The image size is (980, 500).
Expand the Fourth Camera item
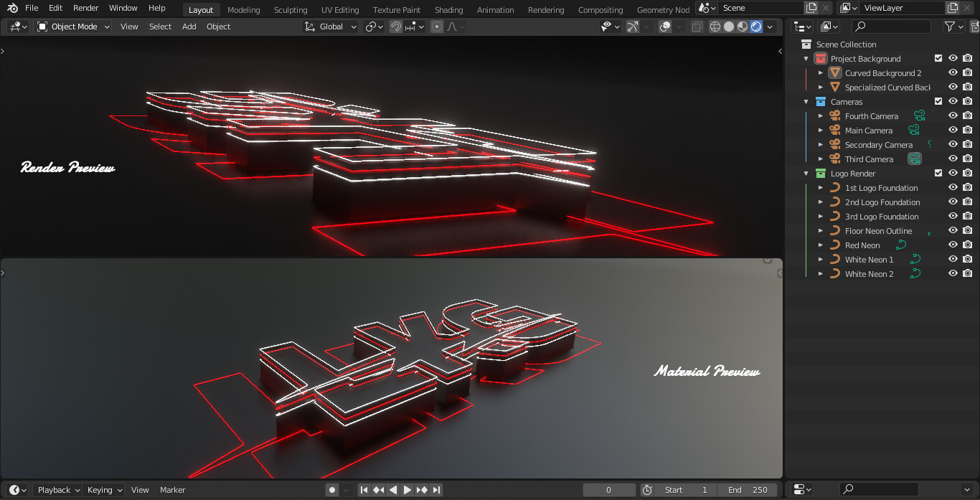(x=820, y=115)
